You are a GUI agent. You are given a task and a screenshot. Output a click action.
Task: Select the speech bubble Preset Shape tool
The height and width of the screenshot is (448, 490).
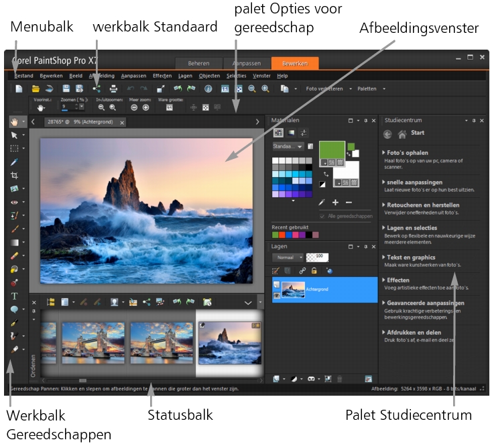[x=14, y=309]
